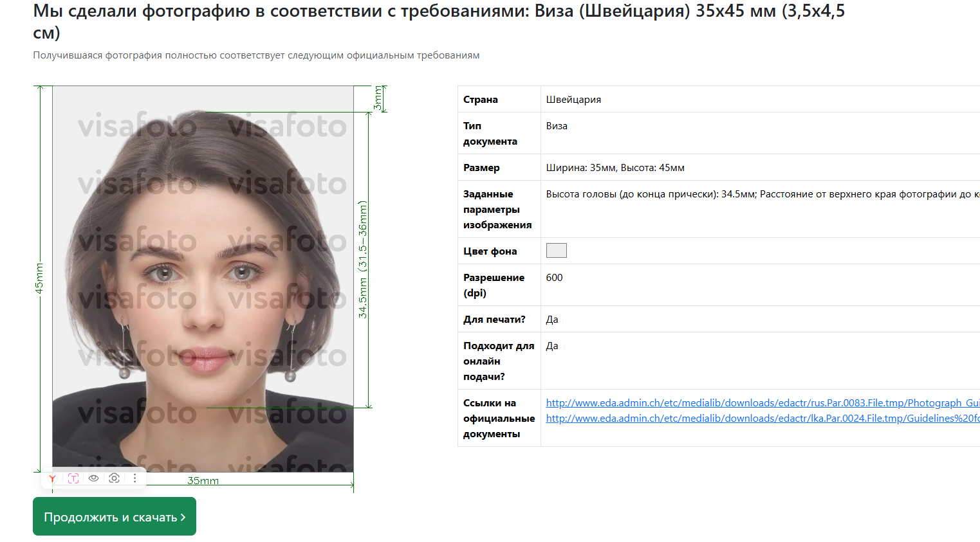Click the Ссылки на официальные документы label
The image size is (980, 542).
click(499, 419)
